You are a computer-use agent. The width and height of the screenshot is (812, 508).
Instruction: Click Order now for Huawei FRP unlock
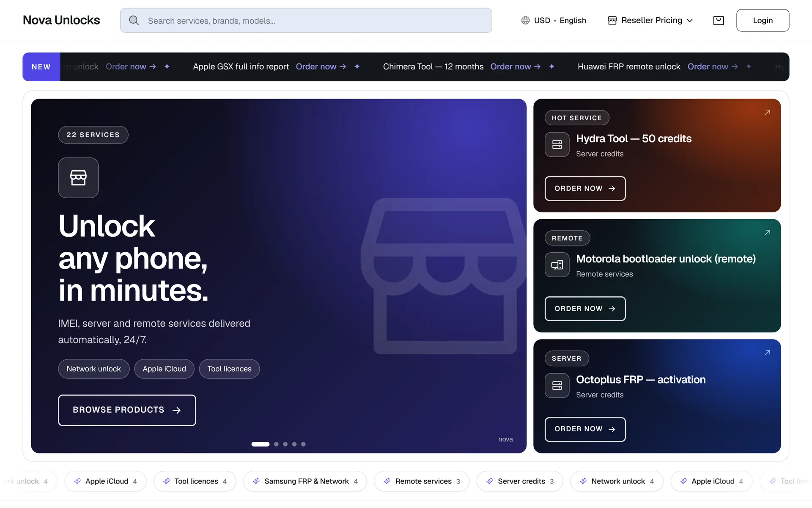pyautogui.click(x=713, y=66)
